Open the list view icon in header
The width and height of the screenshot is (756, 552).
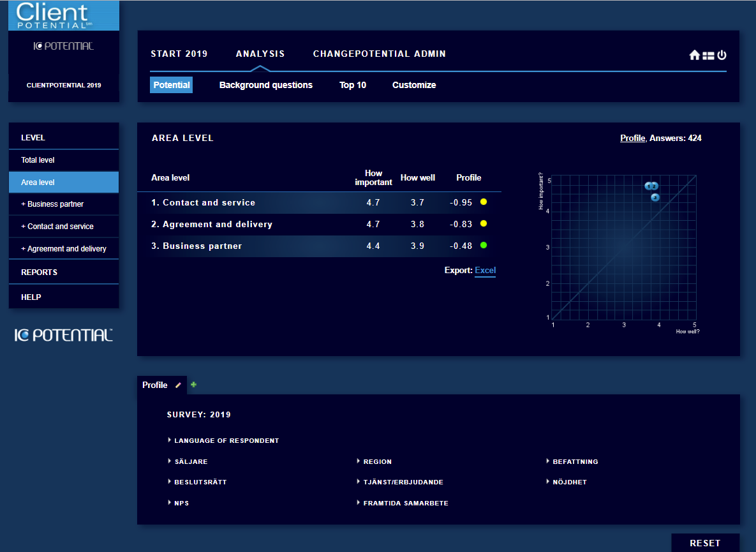click(708, 56)
